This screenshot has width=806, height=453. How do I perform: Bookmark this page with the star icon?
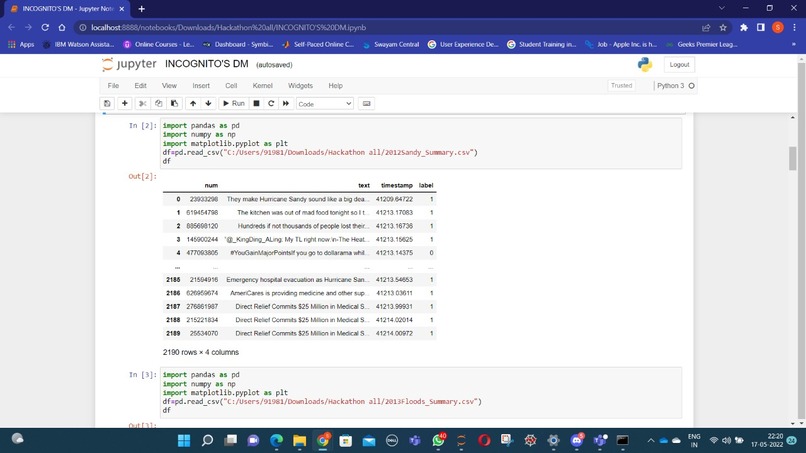[x=723, y=27]
